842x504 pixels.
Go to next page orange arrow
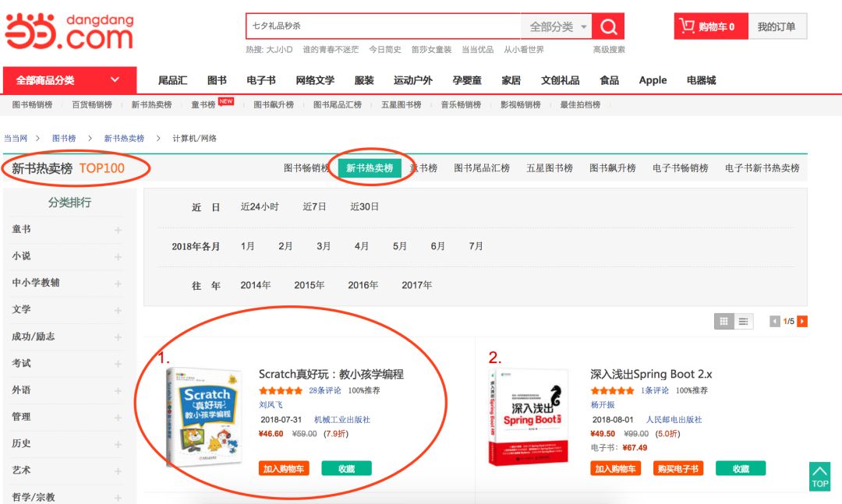802,321
